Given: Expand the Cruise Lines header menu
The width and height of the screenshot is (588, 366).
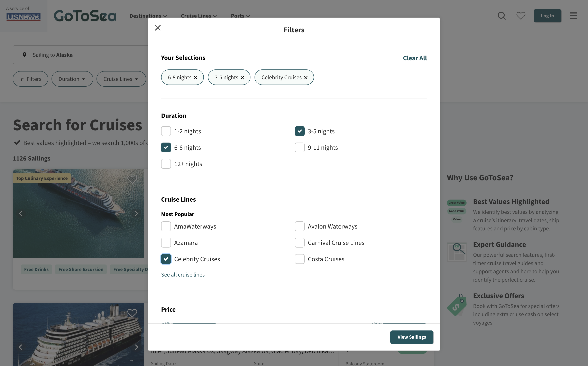Looking at the screenshot, I should (x=199, y=16).
